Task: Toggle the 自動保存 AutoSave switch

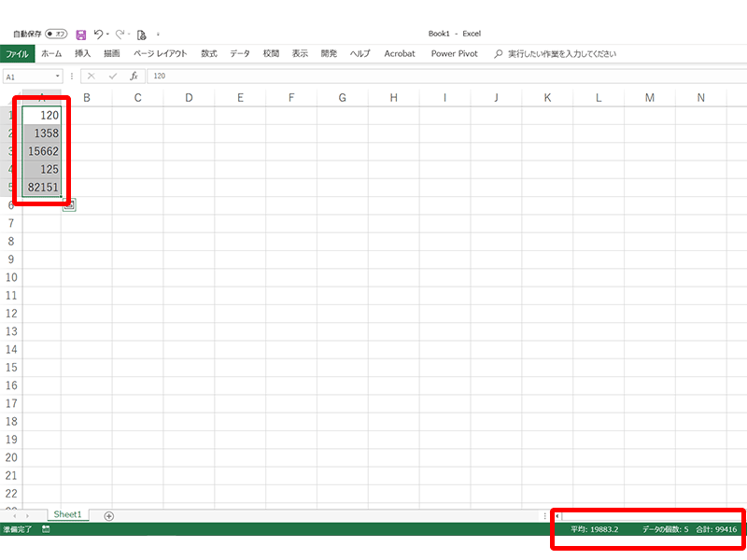Action: tap(55, 34)
